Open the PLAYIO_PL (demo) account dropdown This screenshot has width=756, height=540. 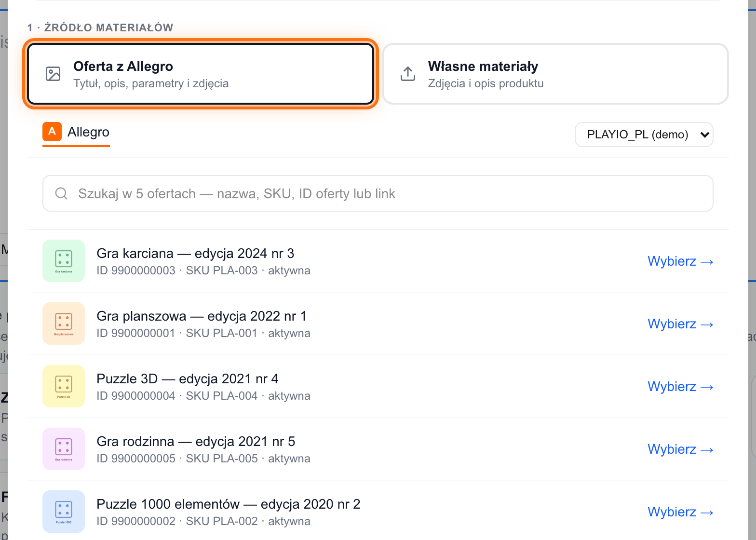pyautogui.click(x=644, y=135)
